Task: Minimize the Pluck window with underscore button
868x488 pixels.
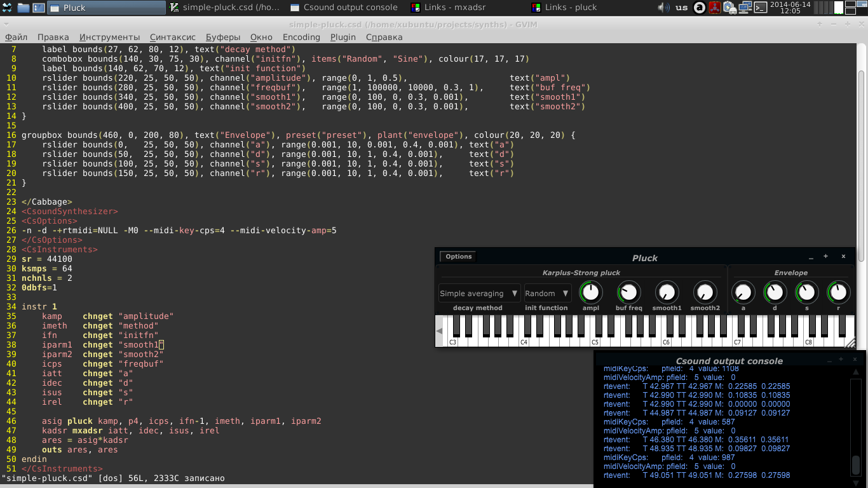Action: (811, 257)
